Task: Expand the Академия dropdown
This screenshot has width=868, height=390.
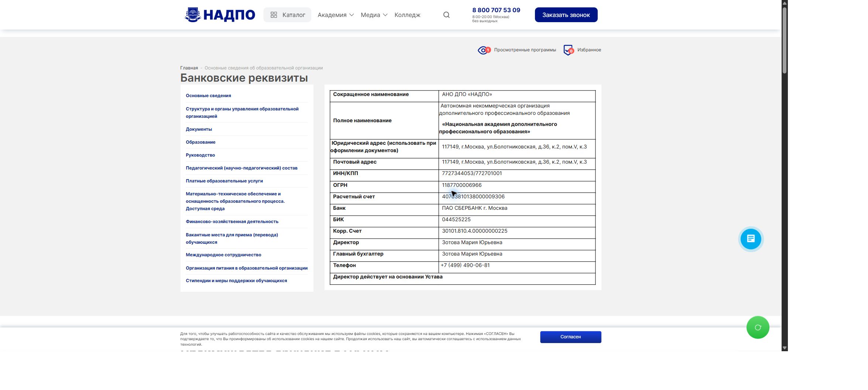Action: 336,15
